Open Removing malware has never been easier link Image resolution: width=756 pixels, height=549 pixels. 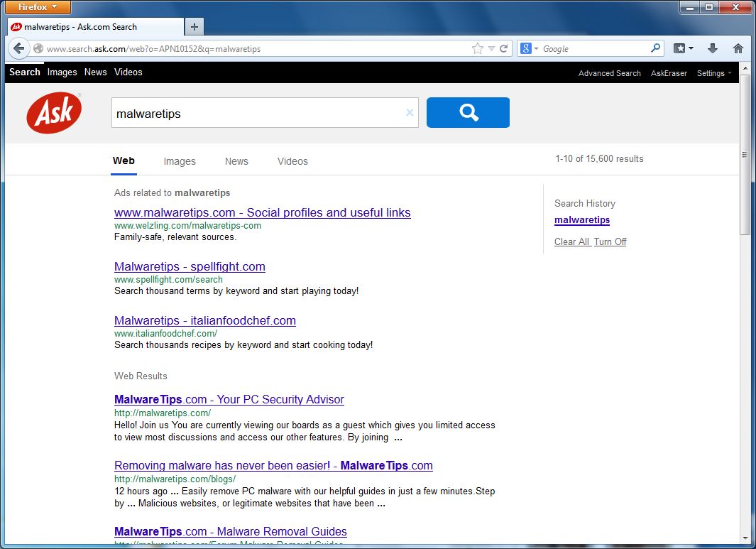[273, 465]
